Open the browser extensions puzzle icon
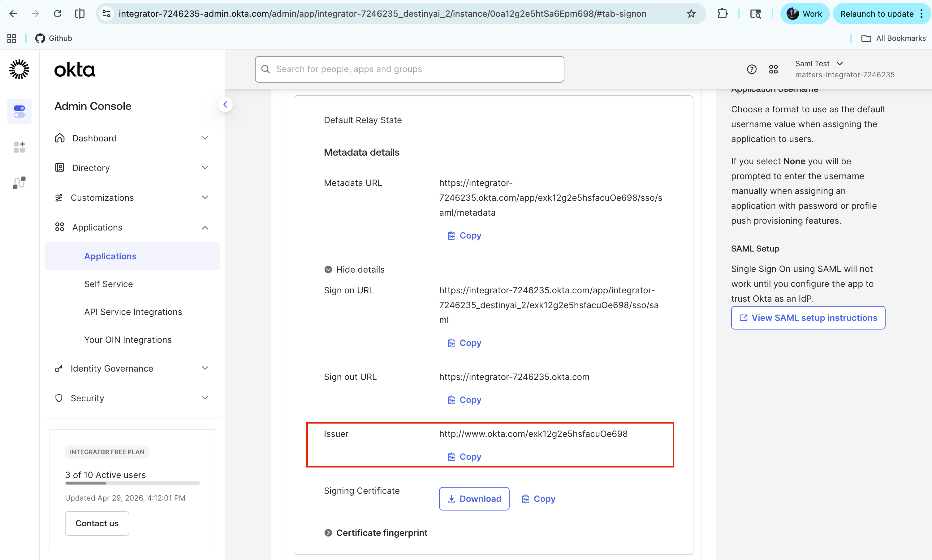Screen dimensions: 932x560 (722, 14)
